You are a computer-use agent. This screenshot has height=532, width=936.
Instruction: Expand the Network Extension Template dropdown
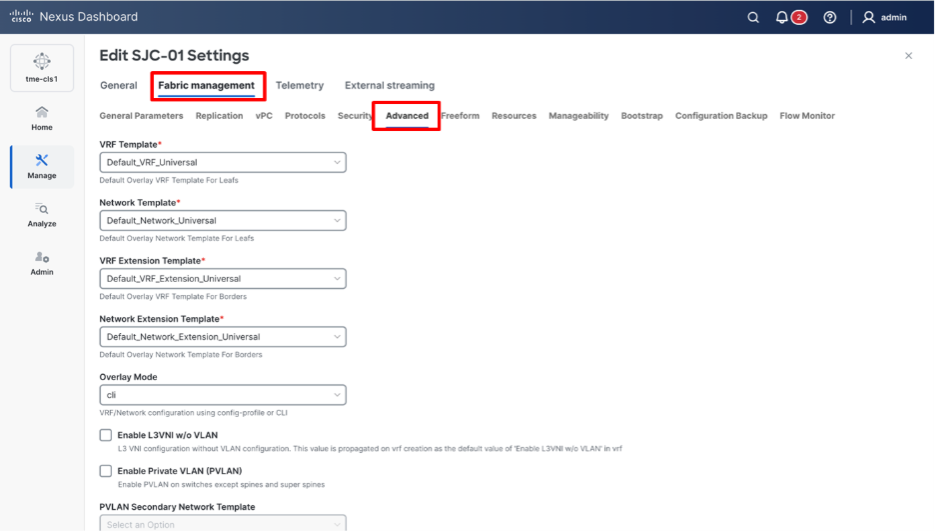pyautogui.click(x=223, y=337)
